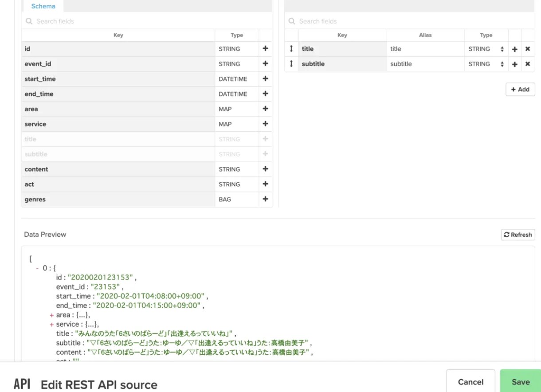This screenshot has width=541, height=392.
Task: Click the end_time value in Data Preview
Action: pyautogui.click(x=148, y=306)
